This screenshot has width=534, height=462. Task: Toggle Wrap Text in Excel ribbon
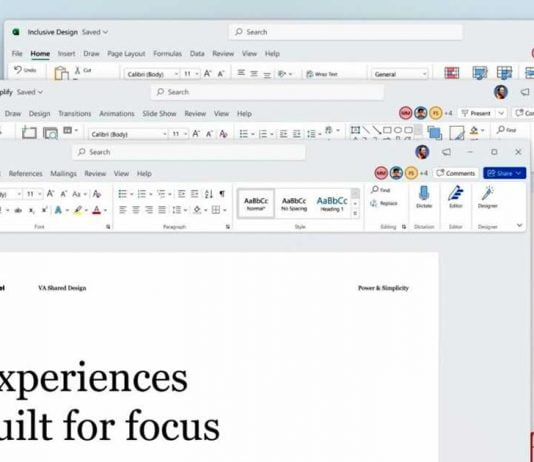click(322, 74)
